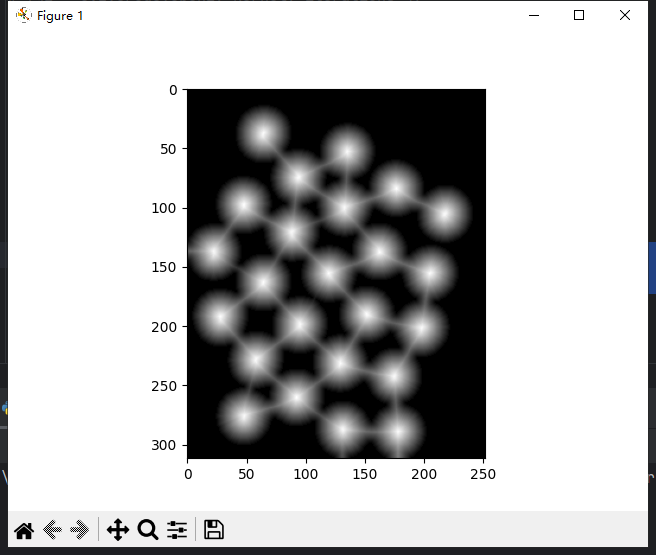Screen dimensions: 656x555
Task: Open Configure subplots sliders icon
Action: point(177,530)
